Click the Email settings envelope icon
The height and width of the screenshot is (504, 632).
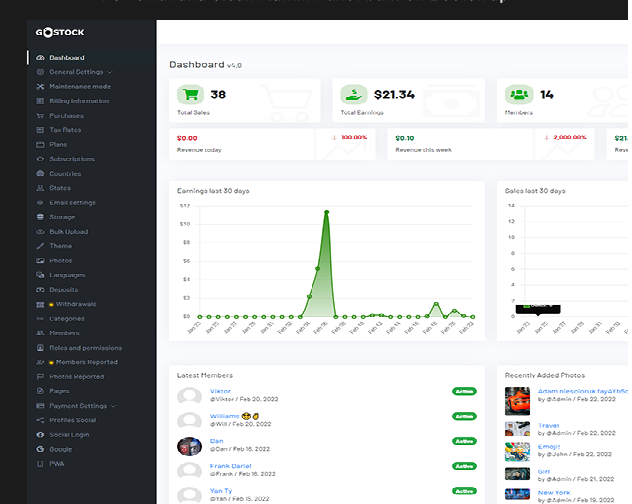[x=40, y=203]
